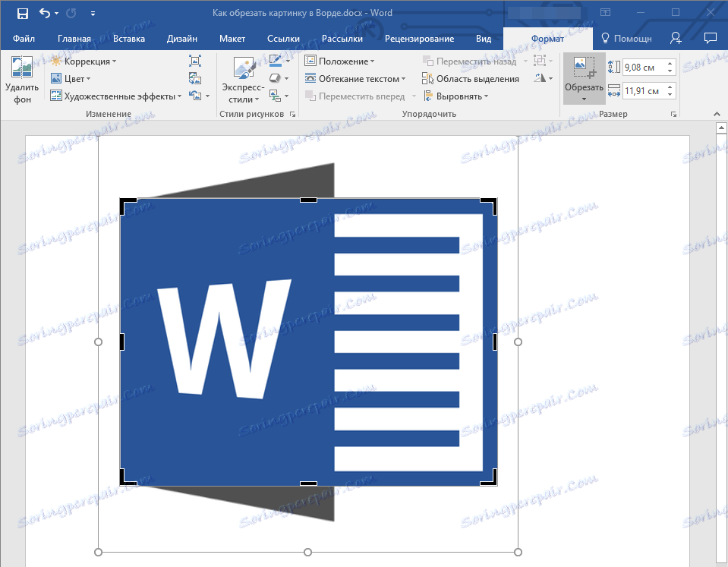This screenshot has width=728, height=567.
Task: Click the top-left corner crop handle
Action: [126, 204]
